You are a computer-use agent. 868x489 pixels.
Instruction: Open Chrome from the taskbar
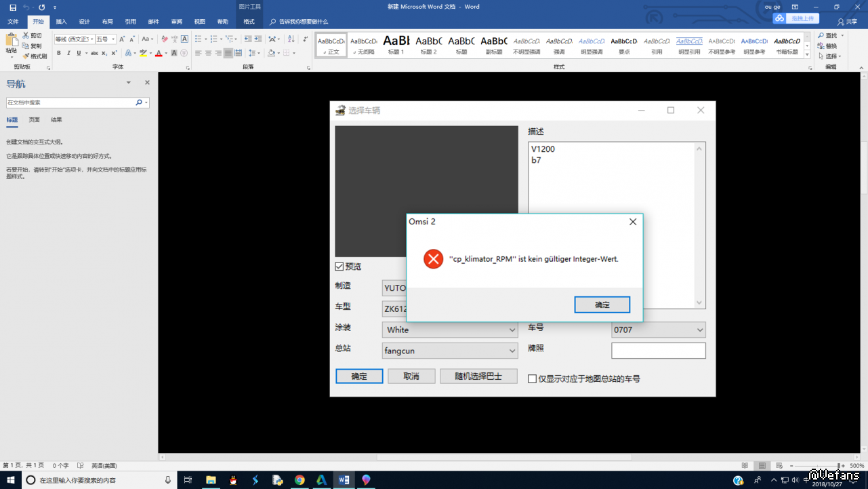(x=299, y=480)
